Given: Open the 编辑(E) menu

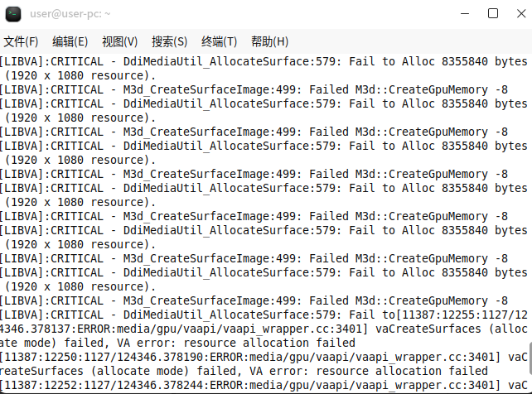Looking at the screenshot, I should point(70,41).
